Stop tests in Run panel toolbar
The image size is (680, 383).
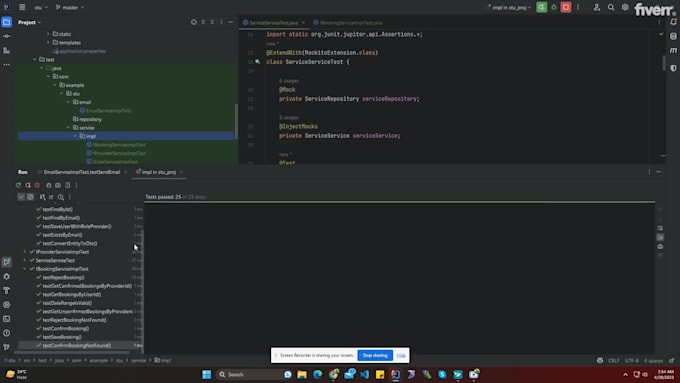[x=37, y=185]
